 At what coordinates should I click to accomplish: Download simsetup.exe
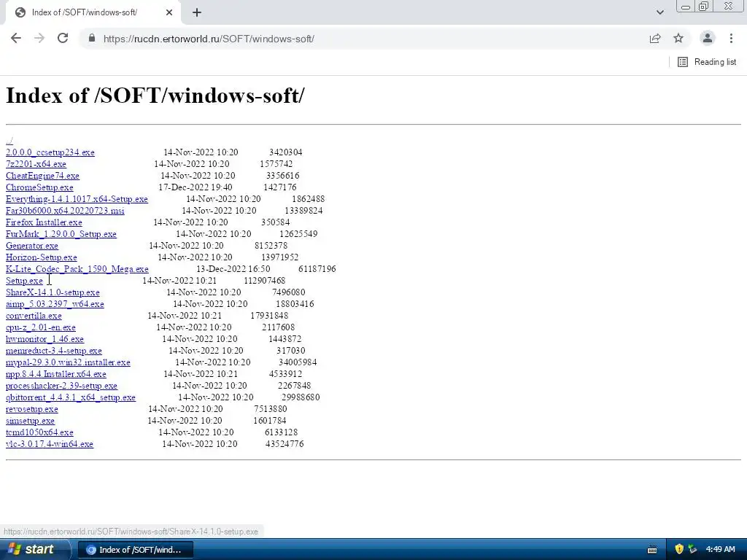[30, 421]
